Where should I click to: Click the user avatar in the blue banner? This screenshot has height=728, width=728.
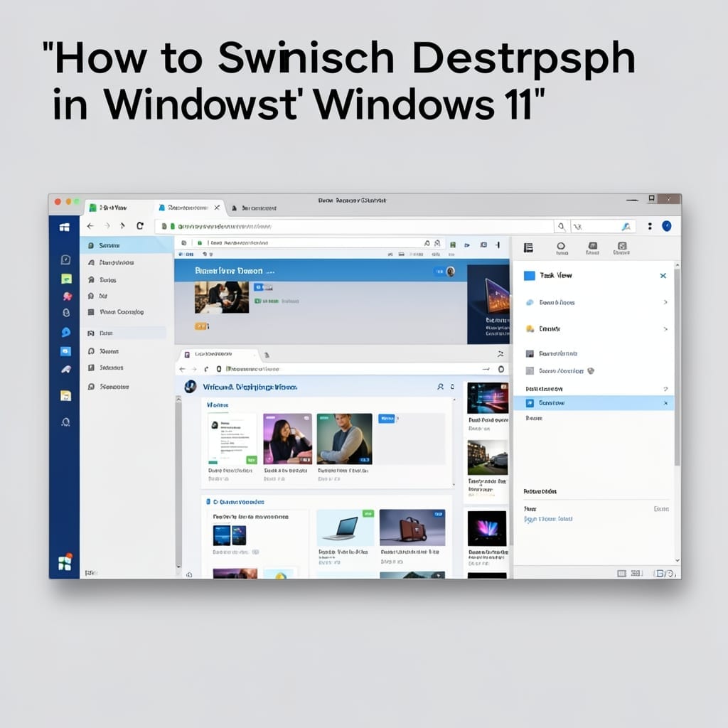point(450,272)
